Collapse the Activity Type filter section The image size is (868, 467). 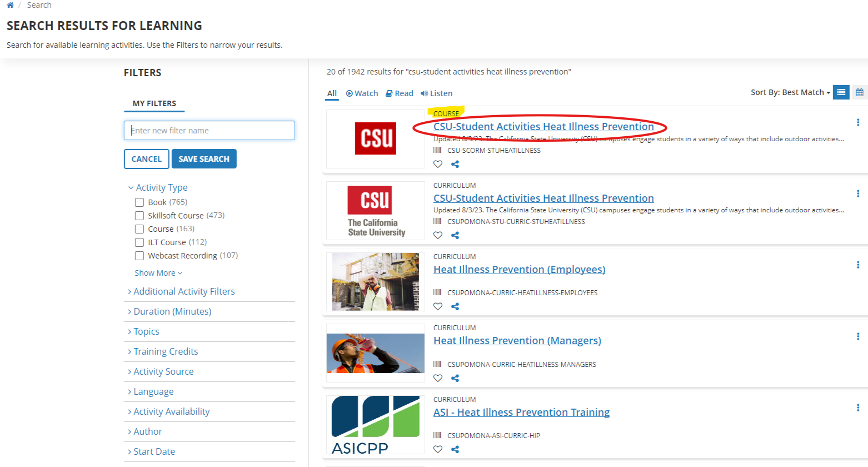pos(158,187)
